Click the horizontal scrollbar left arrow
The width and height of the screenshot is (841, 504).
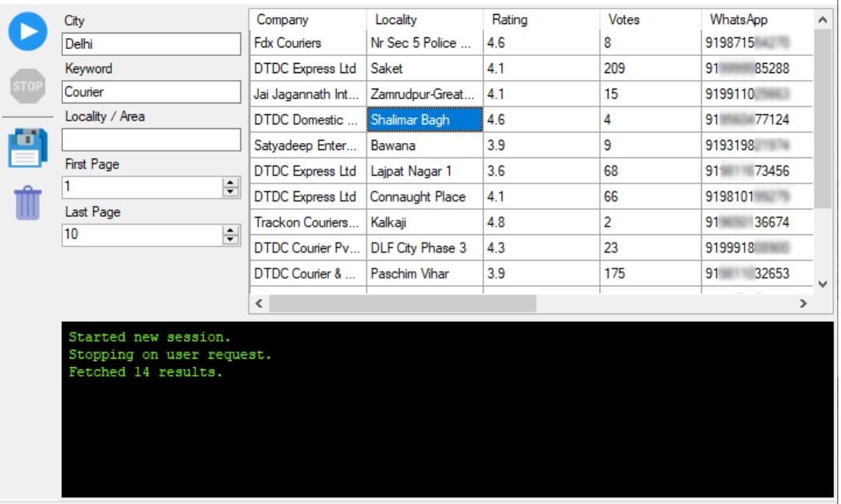259,303
